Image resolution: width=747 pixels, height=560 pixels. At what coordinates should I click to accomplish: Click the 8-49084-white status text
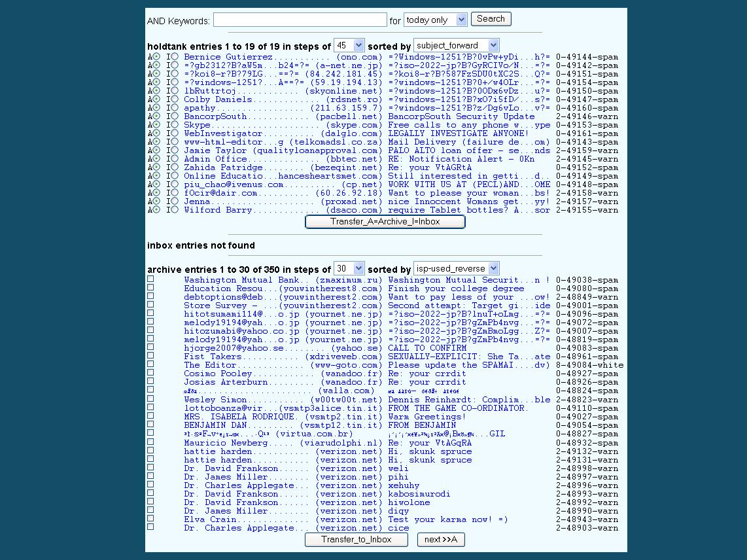[589, 365]
